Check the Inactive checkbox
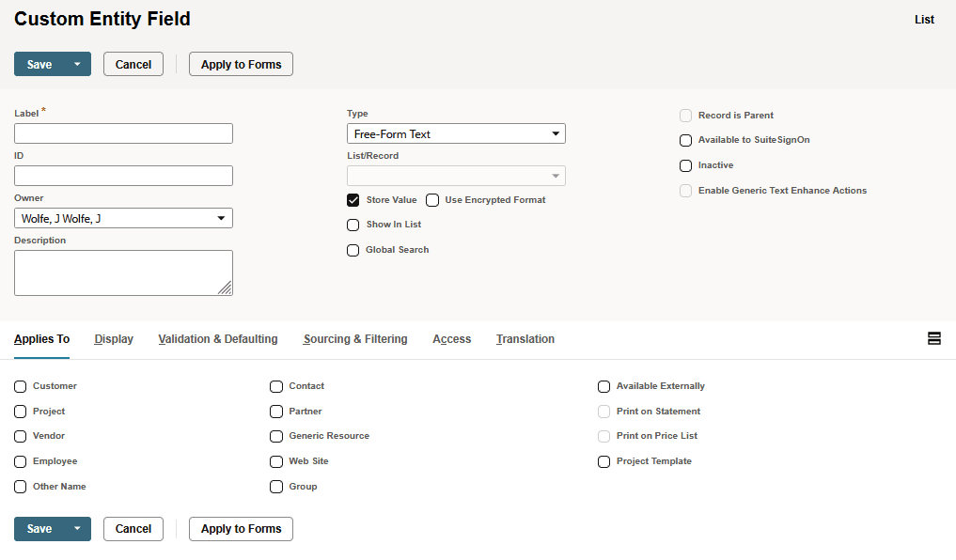Screen dimensions: 956x560 [x=686, y=165]
